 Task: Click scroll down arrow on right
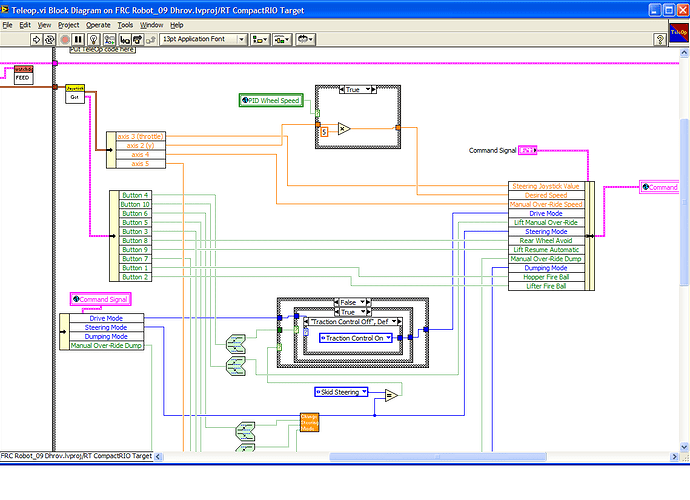click(x=684, y=447)
